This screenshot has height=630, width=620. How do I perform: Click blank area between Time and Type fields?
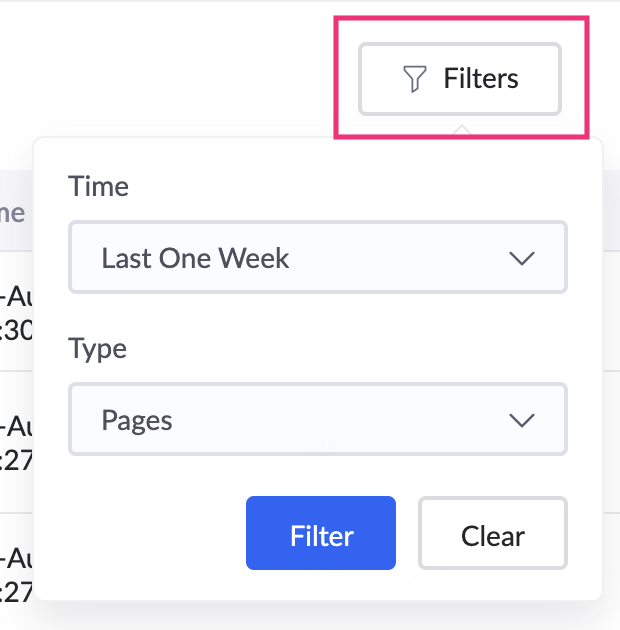(317, 314)
